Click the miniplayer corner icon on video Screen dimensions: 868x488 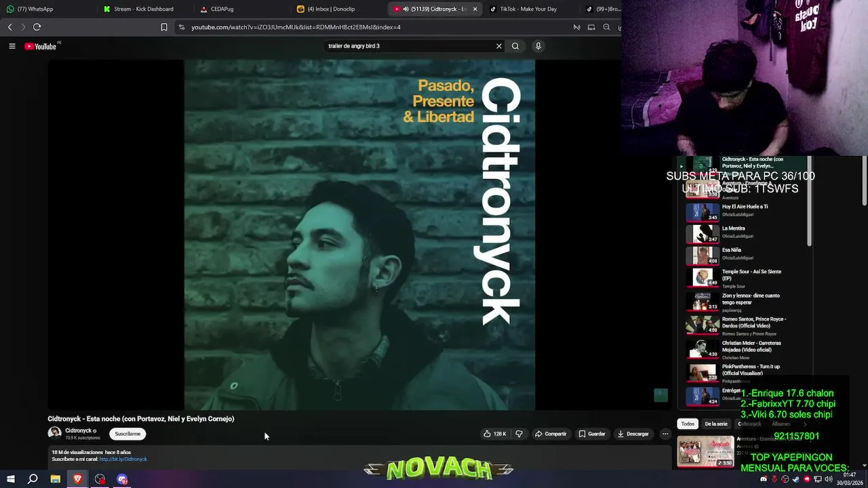coord(660,395)
